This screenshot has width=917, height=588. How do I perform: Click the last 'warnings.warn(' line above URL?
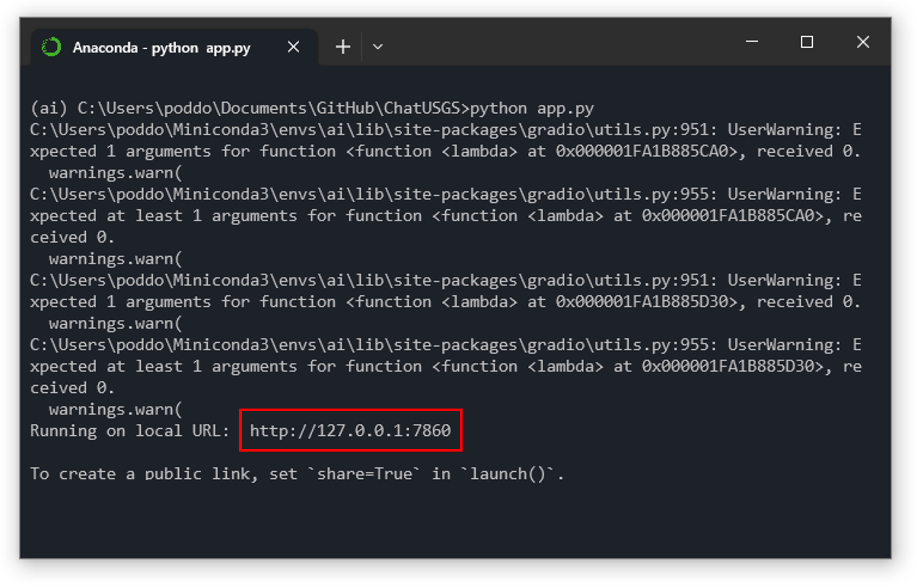tap(115, 410)
